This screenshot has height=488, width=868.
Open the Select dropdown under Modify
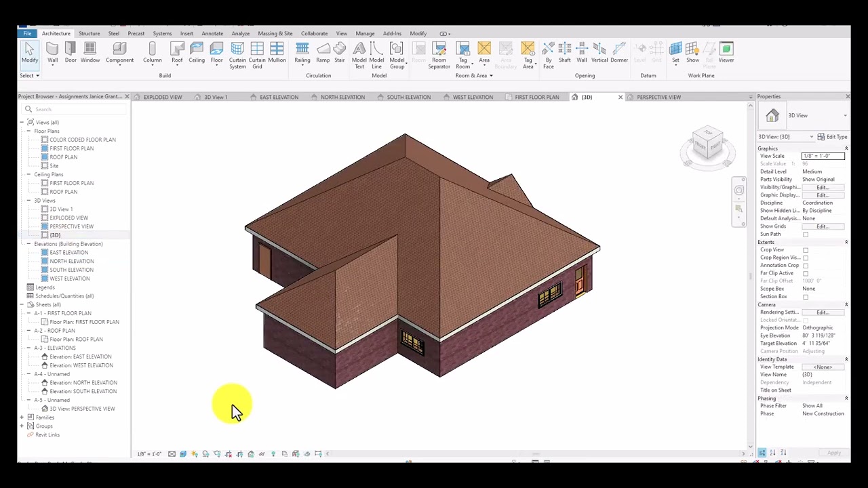point(30,75)
